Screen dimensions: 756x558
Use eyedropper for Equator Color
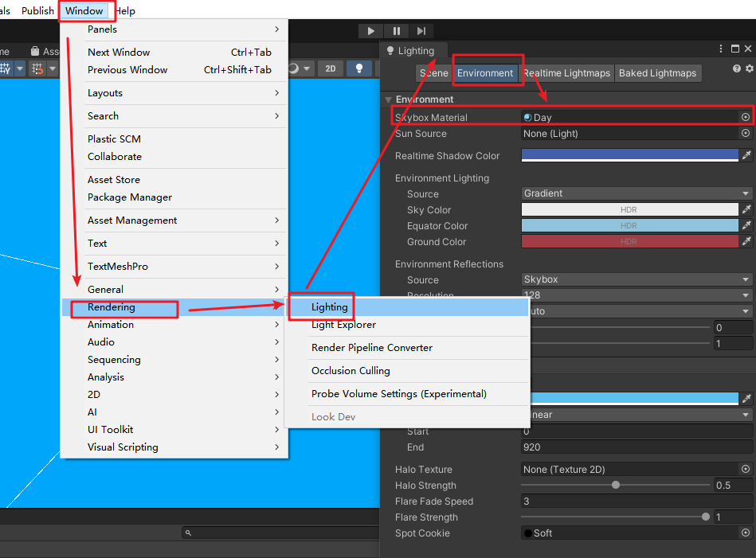pyautogui.click(x=746, y=226)
